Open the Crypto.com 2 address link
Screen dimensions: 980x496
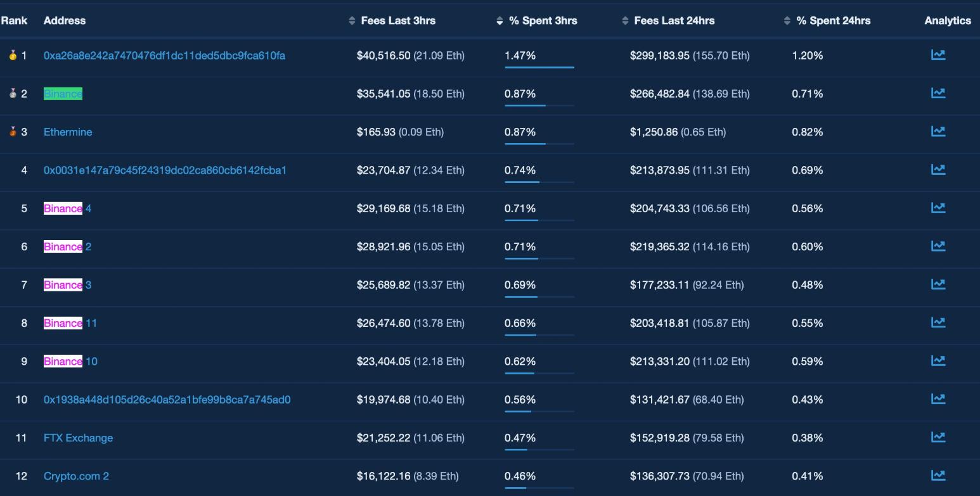[x=76, y=476]
